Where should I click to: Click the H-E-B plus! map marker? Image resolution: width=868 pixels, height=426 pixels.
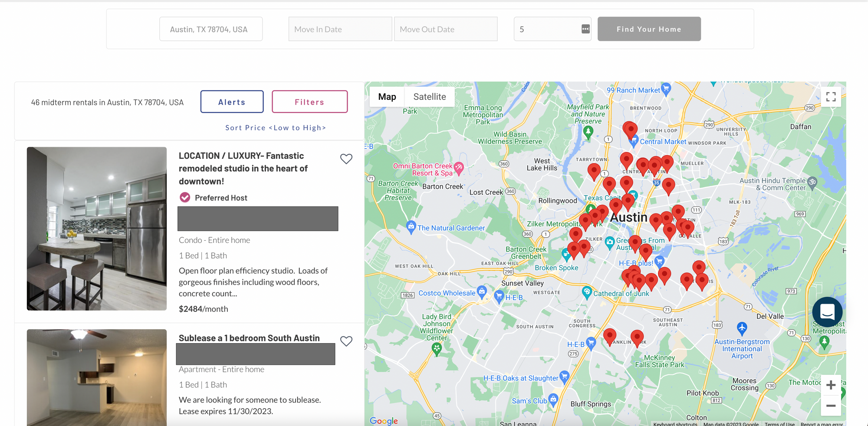[x=659, y=261]
